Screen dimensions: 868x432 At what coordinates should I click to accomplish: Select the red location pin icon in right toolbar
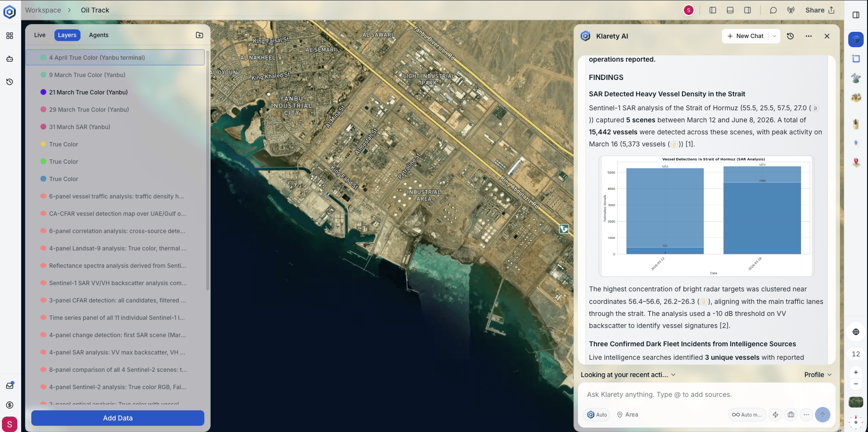pos(856,163)
